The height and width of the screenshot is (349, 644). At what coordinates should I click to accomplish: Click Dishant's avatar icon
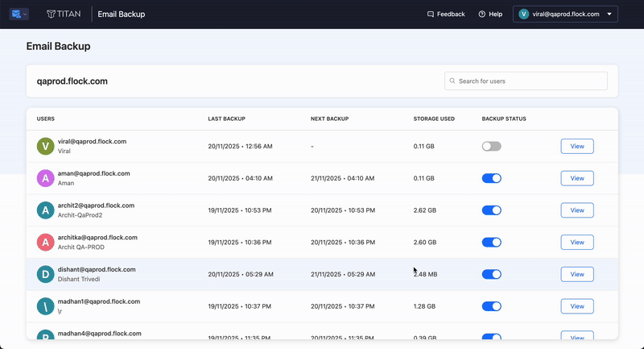click(x=46, y=274)
